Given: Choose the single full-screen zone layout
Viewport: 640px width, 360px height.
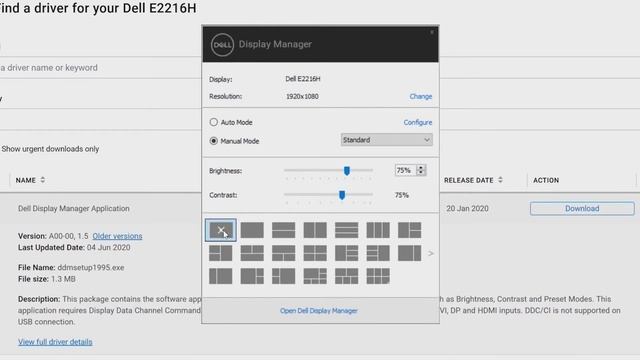Looking at the screenshot, I should tap(252, 230).
